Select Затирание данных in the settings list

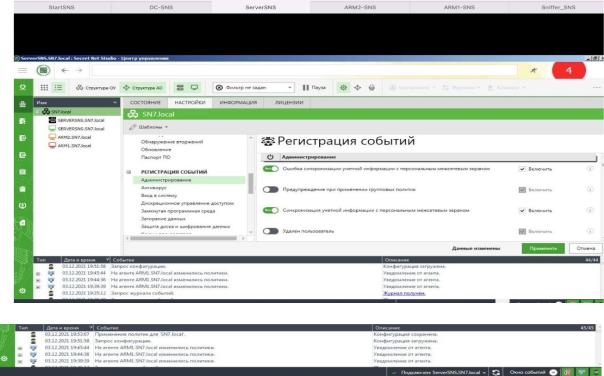pos(163,218)
